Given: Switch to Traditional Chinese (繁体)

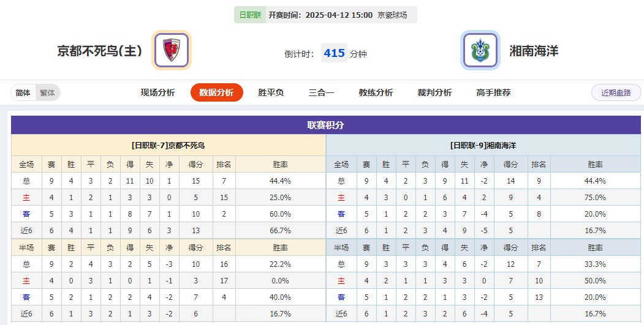Looking at the screenshot, I should 47,93.
